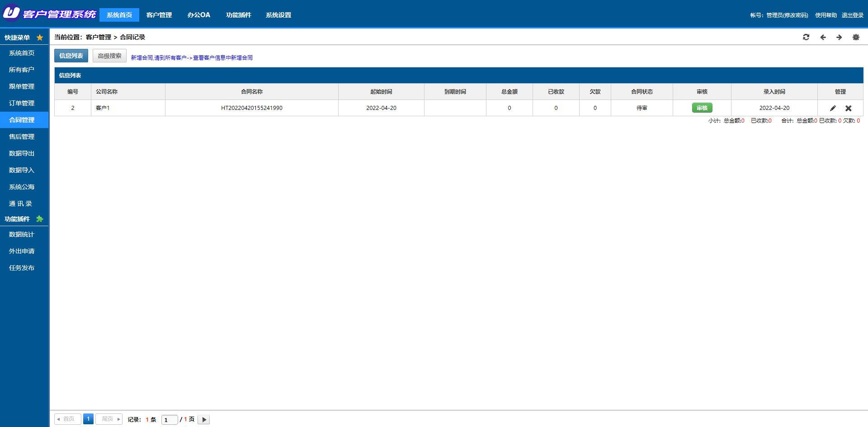Open the gear settings icon

tap(856, 37)
